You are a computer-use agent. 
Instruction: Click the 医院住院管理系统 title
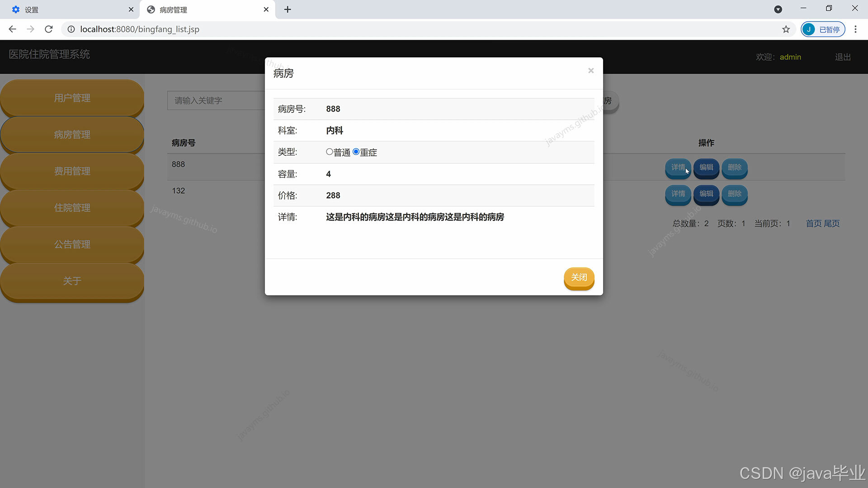point(49,54)
